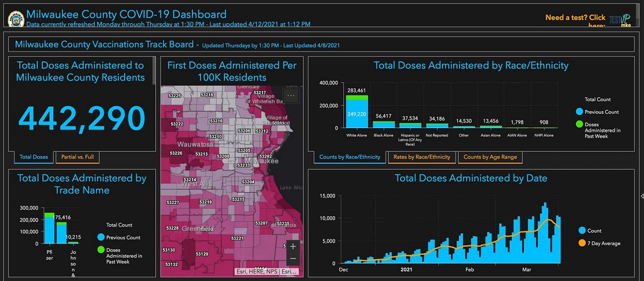Click the 283,461 value above White Alone bar
Image resolution: width=644 pixels, height=281 pixels.
[357, 91]
